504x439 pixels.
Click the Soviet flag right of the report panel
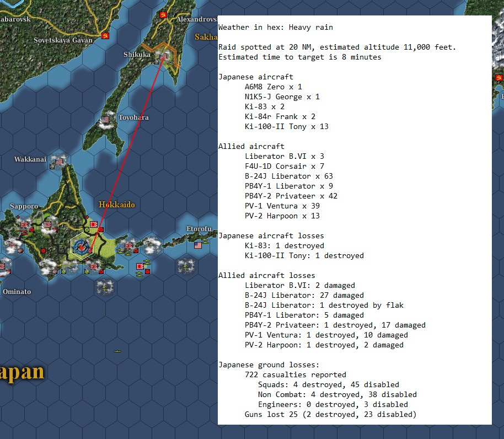(499, 78)
